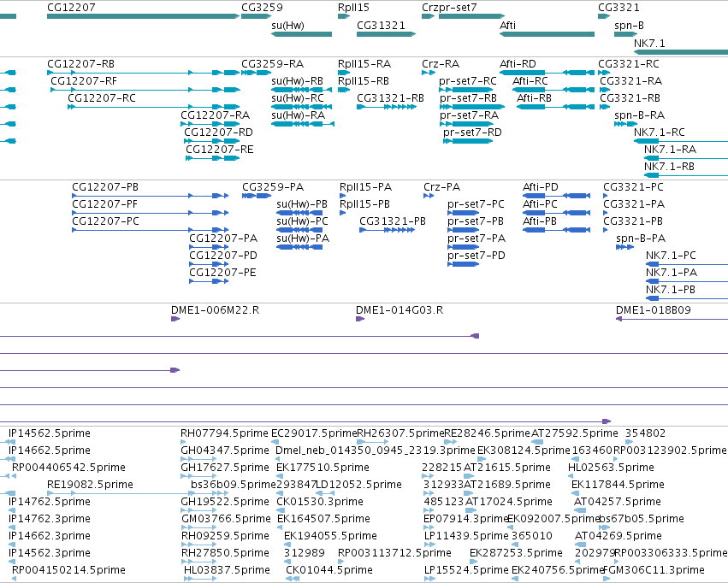This screenshot has height=583, width=728.
Task: Select EST RP004150214.5prime label
Action: [x=68, y=570]
